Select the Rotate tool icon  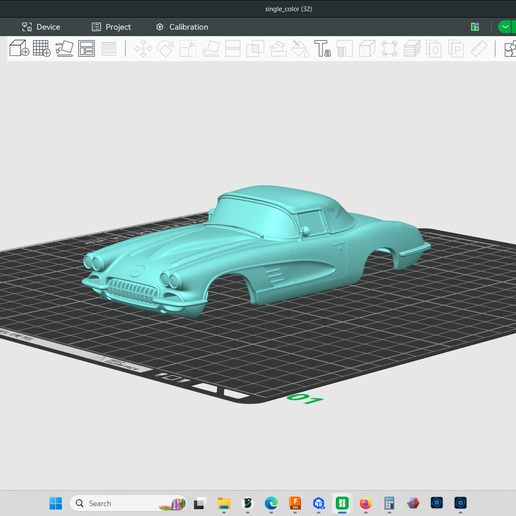(x=166, y=49)
